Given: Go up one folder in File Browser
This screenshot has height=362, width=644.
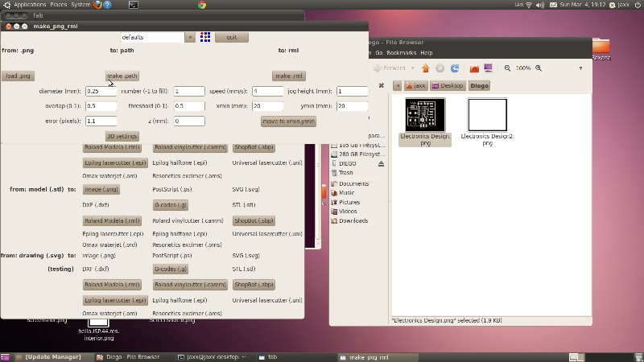Looking at the screenshot, I should click(x=425, y=68).
